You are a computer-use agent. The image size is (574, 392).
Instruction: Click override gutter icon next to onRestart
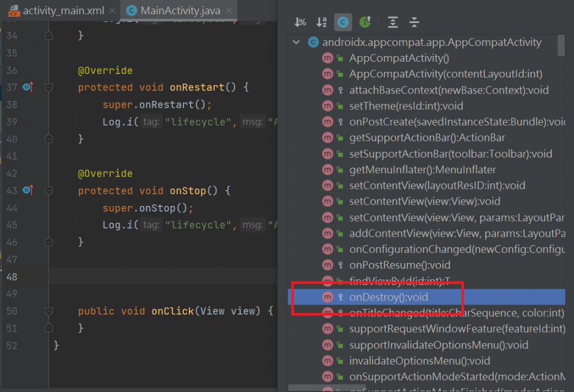(x=28, y=87)
